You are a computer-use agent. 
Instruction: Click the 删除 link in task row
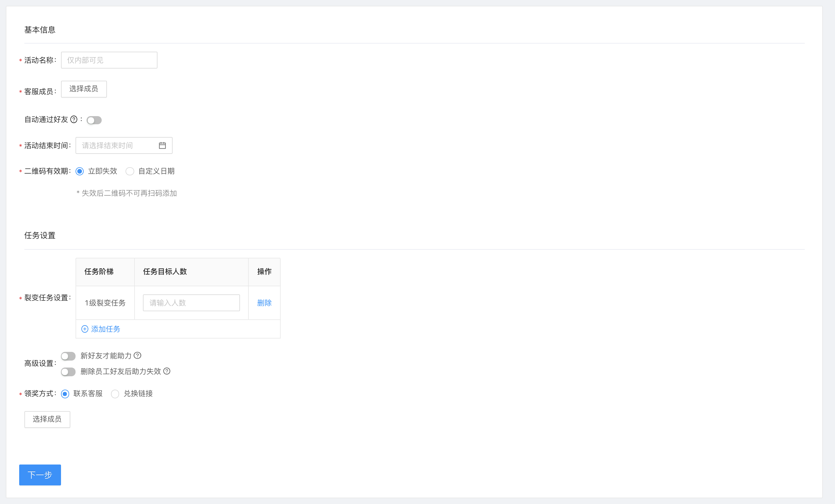pos(264,303)
